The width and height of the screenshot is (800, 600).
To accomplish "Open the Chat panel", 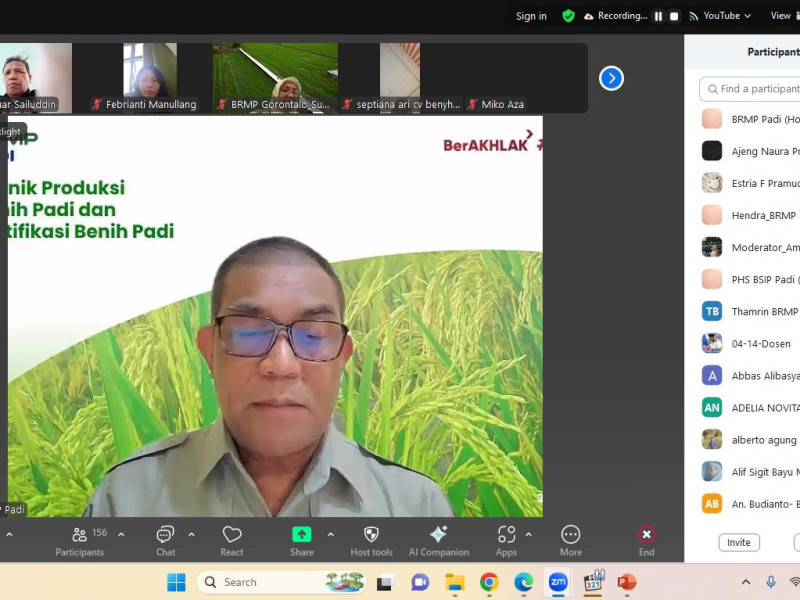I will click(x=165, y=535).
